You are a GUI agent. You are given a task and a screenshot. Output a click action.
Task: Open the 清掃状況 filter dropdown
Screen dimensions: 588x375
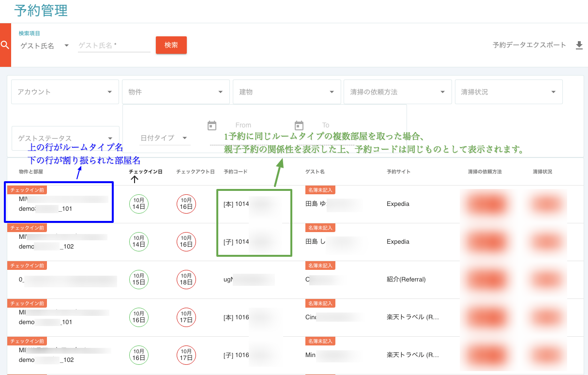click(509, 92)
